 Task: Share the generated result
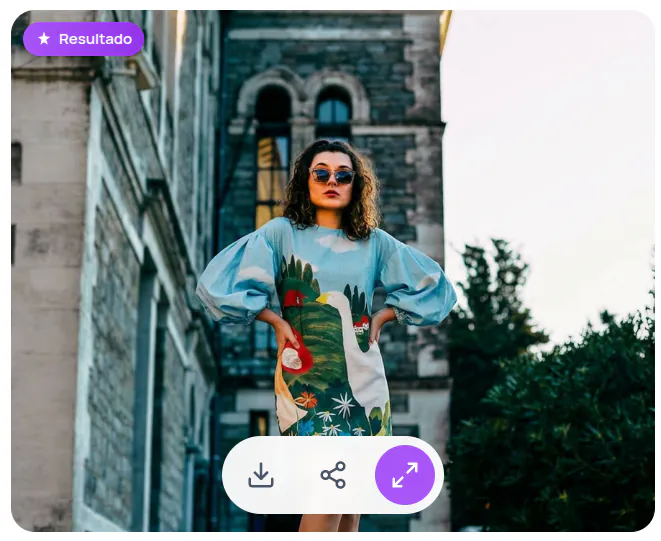click(x=333, y=475)
